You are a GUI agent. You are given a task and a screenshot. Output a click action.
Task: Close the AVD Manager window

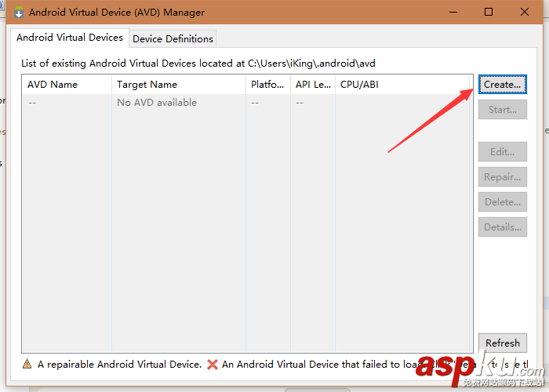525,12
